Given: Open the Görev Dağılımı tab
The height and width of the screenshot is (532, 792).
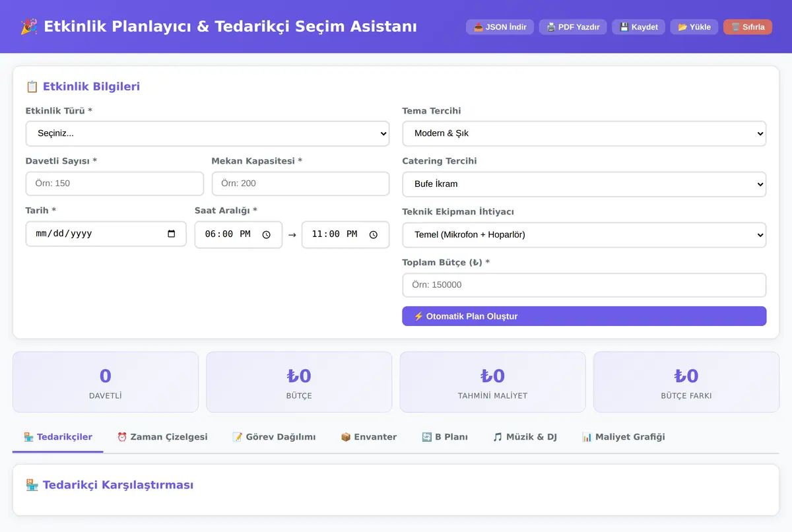Looking at the screenshot, I should pyautogui.click(x=274, y=437).
